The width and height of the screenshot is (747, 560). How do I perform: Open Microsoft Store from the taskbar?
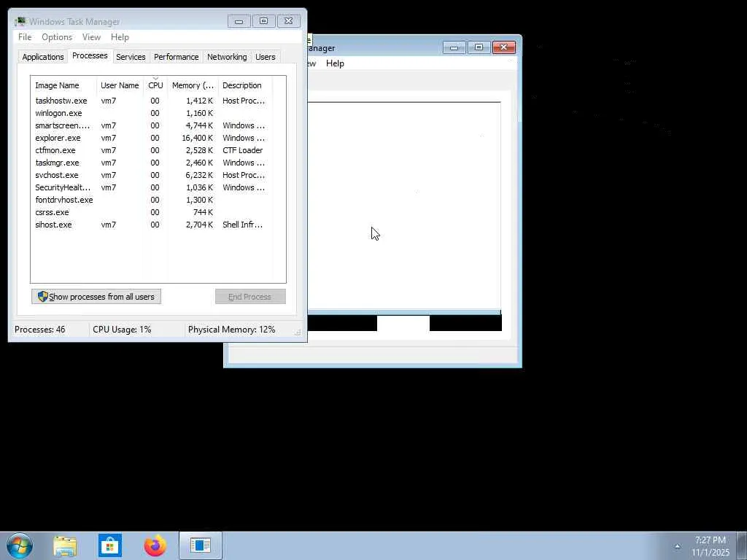[110, 545]
